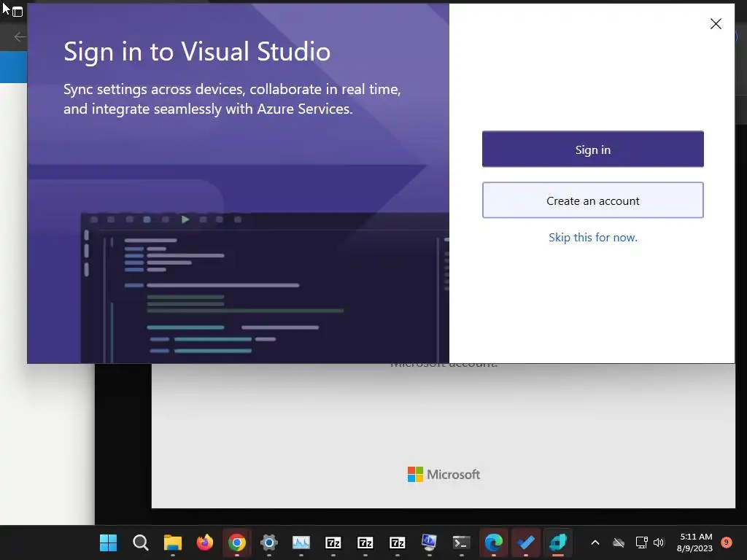The width and height of the screenshot is (747, 560).
Task: Close the Visual Studio sign-in dialog
Action: [x=716, y=24]
